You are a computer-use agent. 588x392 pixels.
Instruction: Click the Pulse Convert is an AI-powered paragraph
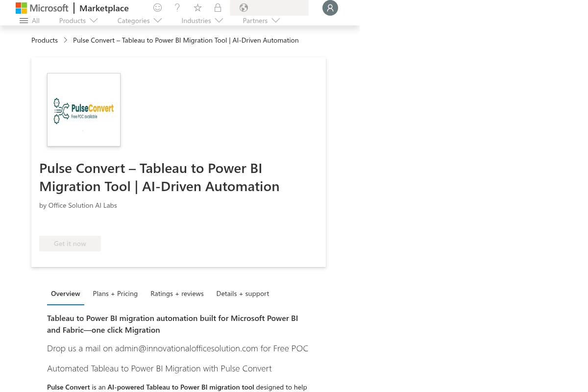(x=177, y=387)
